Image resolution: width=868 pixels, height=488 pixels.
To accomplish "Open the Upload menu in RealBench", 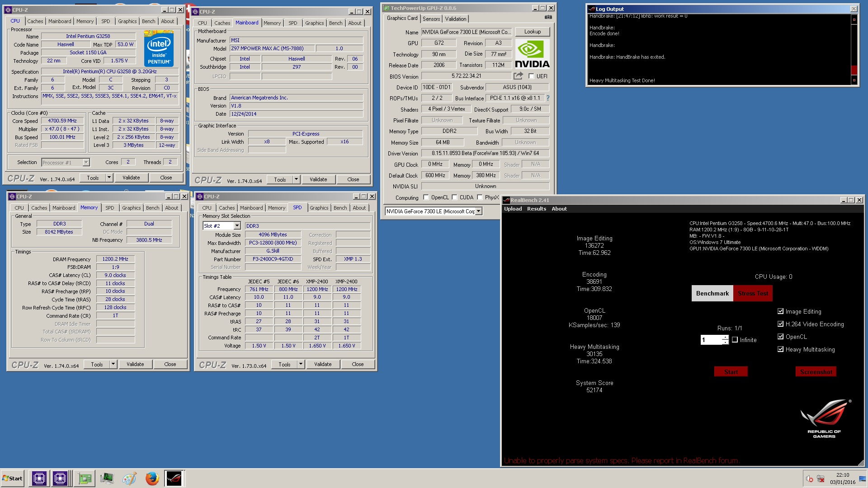I will tap(513, 209).
